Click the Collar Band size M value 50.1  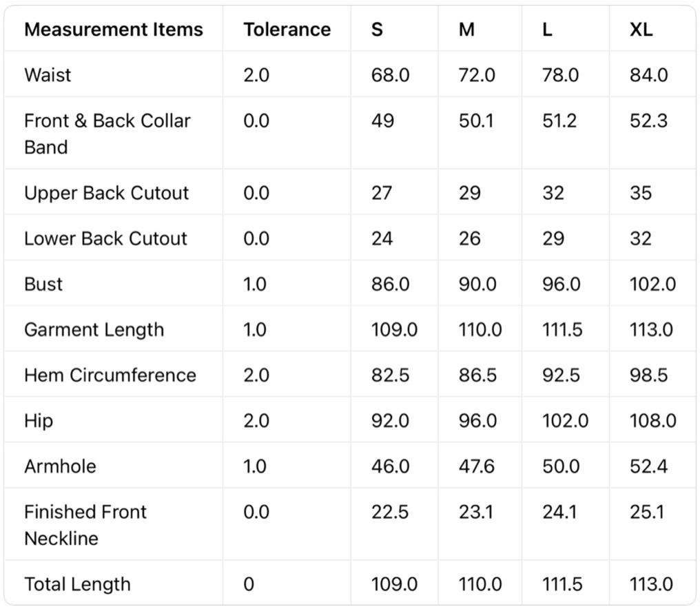475,121
